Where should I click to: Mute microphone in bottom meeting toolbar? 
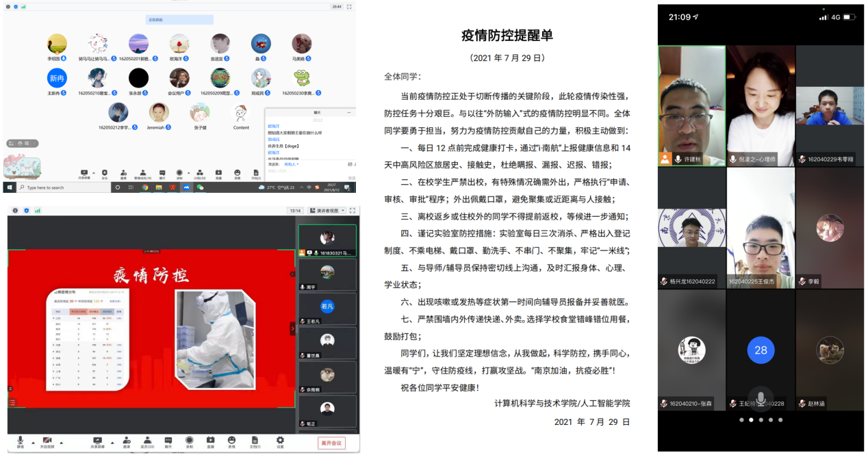(21, 441)
